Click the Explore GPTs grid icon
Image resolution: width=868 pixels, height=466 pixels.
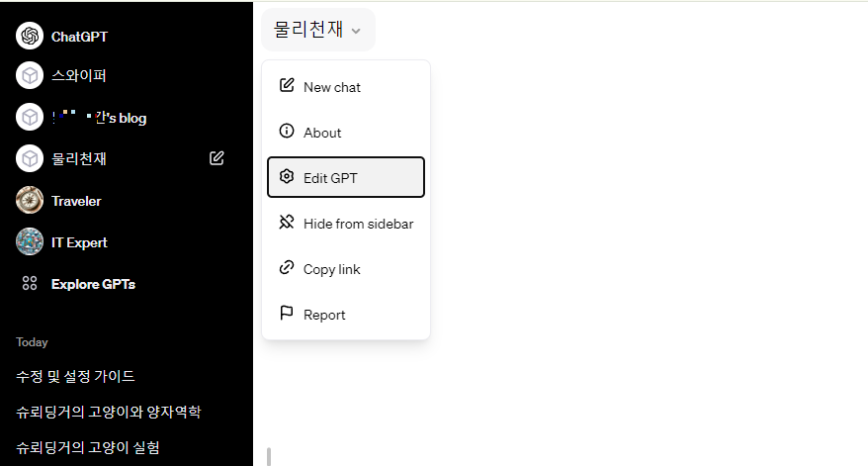(30, 284)
